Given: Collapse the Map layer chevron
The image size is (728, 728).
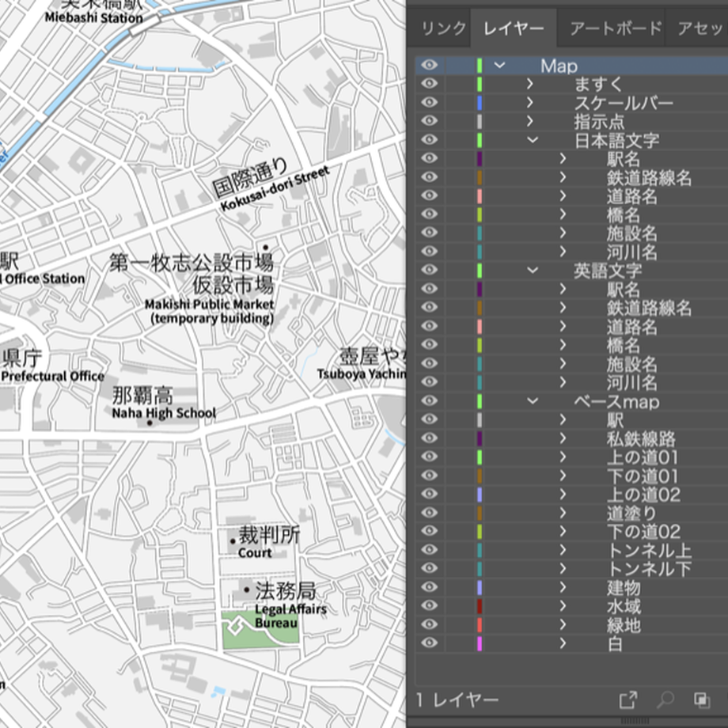Looking at the screenshot, I should [x=499, y=65].
